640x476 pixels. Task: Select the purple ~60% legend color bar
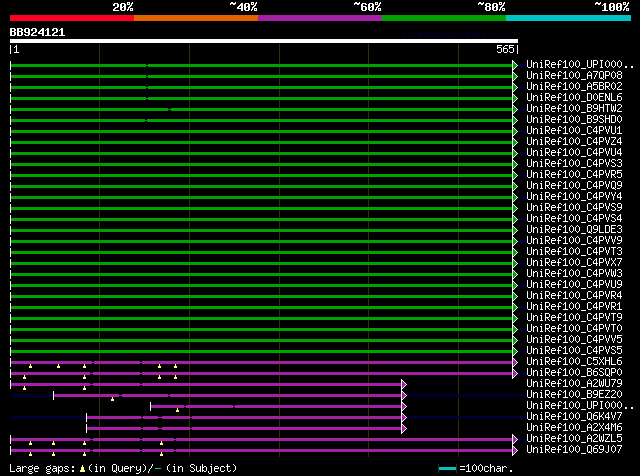319,18
